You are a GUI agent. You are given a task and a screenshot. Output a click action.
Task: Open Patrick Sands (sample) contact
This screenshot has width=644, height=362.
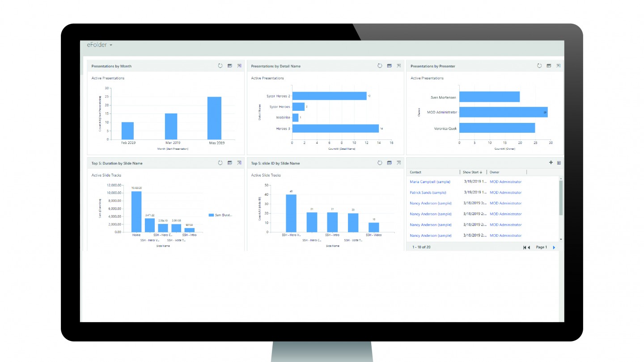click(x=428, y=193)
